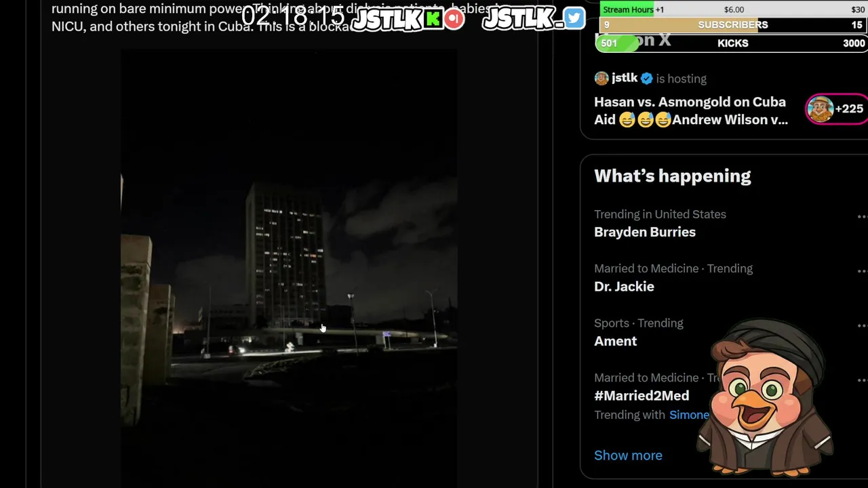Image resolution: width=868 pixels, height=488 pixels.
Task: Open Hasan vs. Asmongold space title
Action: click(x=691, y=110)
